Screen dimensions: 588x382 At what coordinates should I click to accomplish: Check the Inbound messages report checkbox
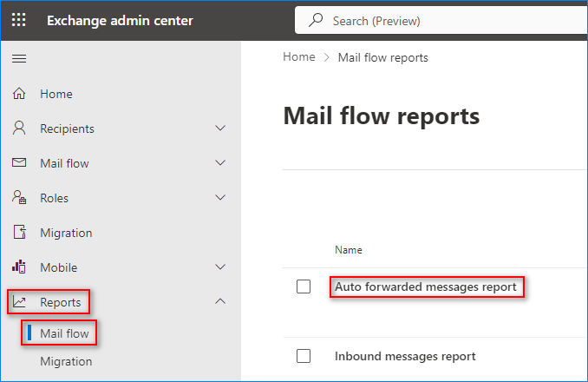point(304,356)
